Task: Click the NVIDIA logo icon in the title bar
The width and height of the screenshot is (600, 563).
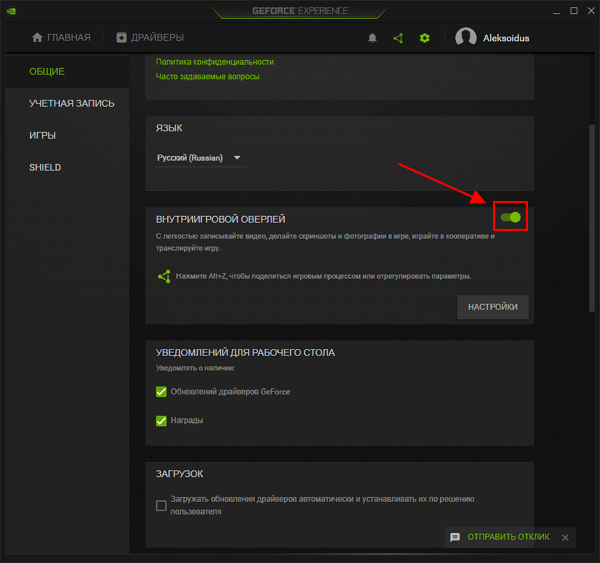Action: (11, 11)
